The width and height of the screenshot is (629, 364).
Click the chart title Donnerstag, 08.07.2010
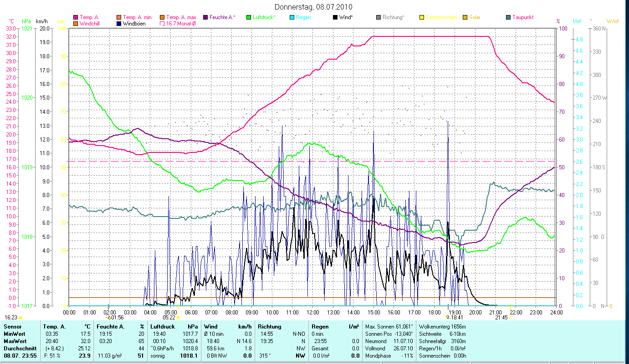(314, 7)
